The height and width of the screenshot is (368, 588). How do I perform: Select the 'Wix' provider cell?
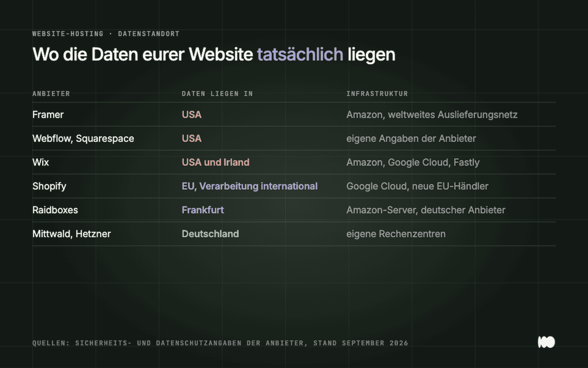[x=40, y=162]
